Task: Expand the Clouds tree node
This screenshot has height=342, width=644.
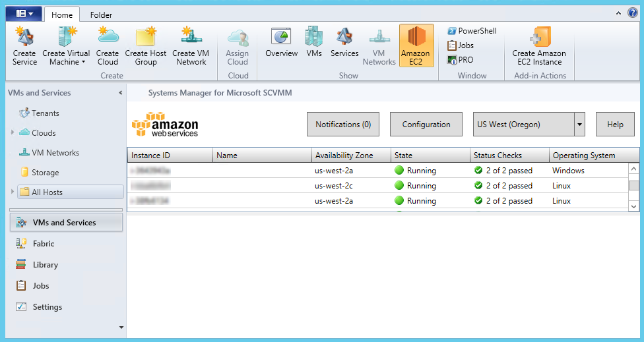Action: [x=13, y=132]
